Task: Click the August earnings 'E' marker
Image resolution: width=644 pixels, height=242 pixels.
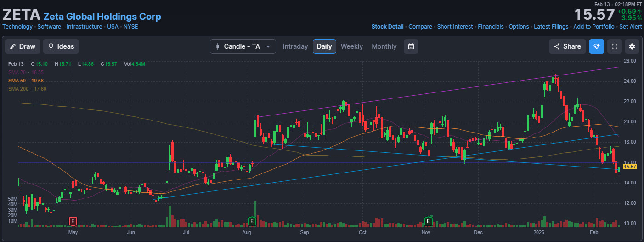Action: (252, 221)
